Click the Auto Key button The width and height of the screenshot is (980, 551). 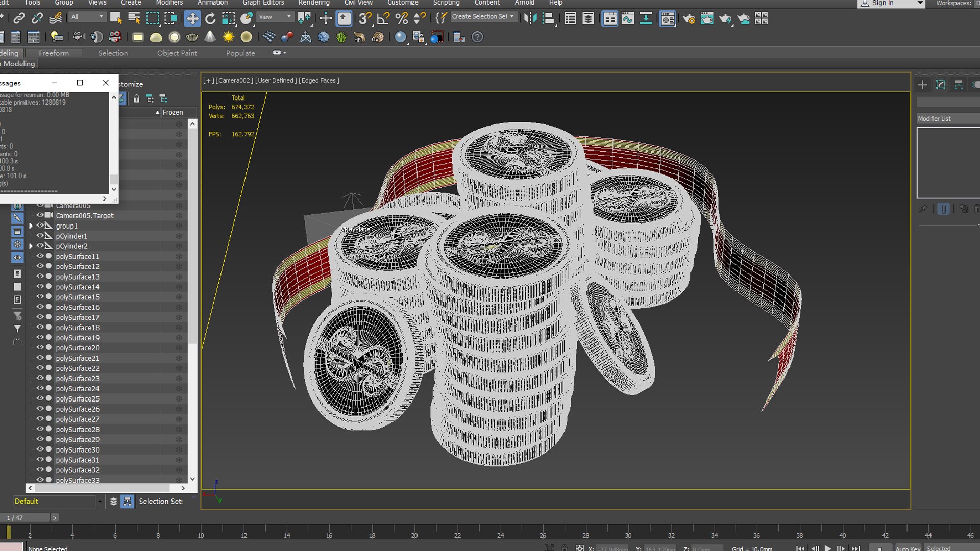pyautogui.click(x=908, y=548)
